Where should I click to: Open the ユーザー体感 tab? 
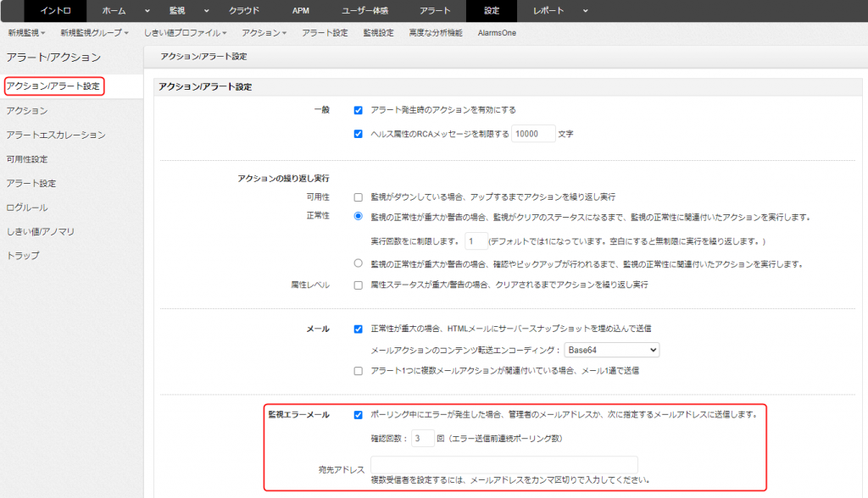[x=364, y=10]
